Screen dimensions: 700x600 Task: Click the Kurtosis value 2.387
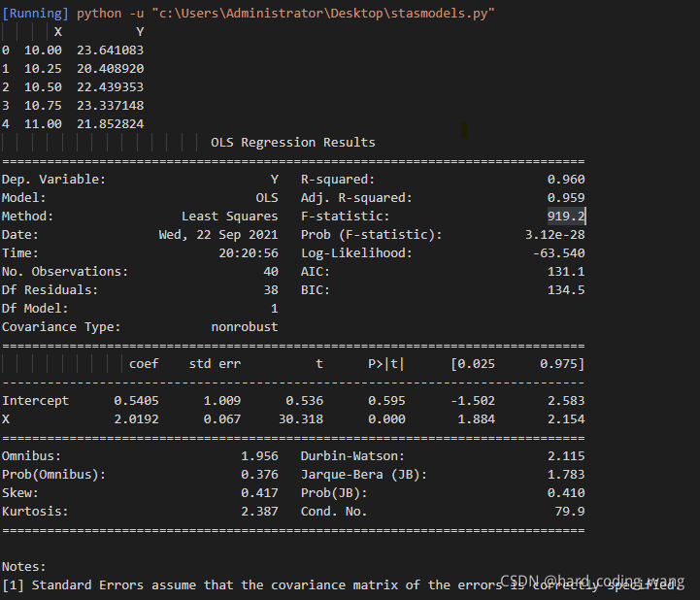click(x=259, y=511)
